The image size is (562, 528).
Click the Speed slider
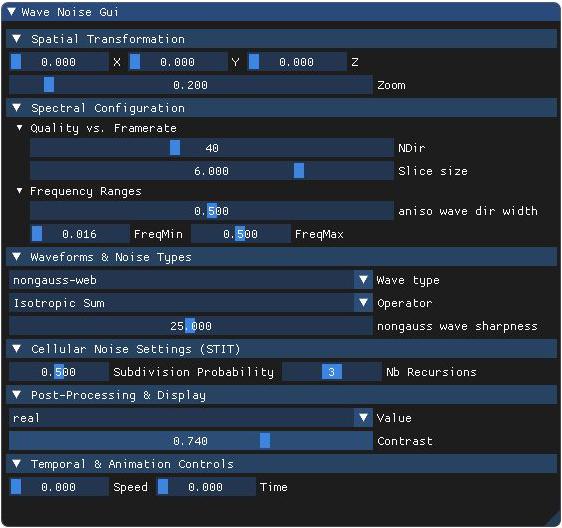pos(58,487)
